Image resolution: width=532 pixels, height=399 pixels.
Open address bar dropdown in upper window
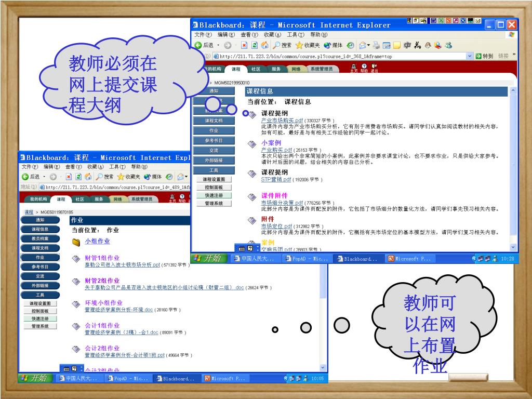(x=470, y=56)
